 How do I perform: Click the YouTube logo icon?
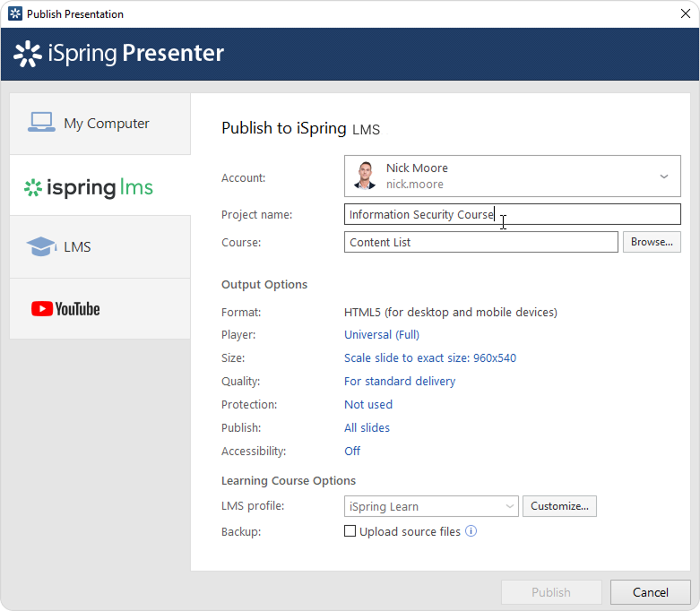coord(41,309)
